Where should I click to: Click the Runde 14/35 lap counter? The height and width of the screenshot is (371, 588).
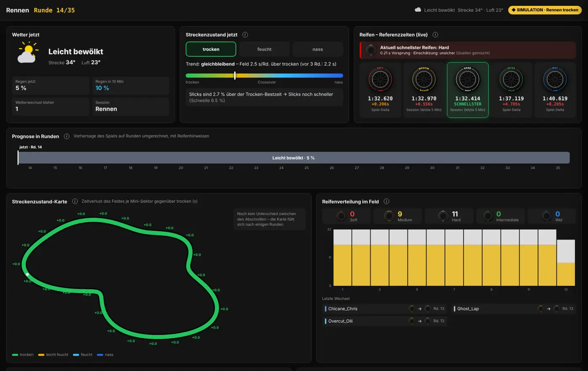pos(54,10)
